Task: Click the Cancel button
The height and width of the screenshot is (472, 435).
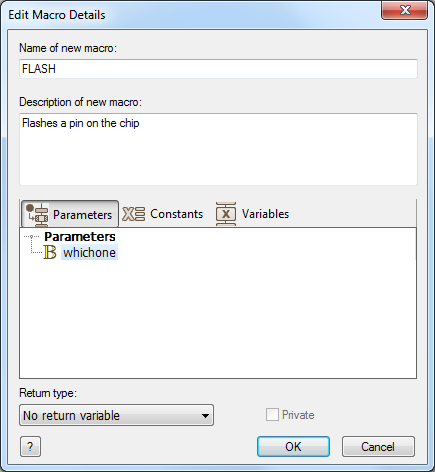Action: 378,447
